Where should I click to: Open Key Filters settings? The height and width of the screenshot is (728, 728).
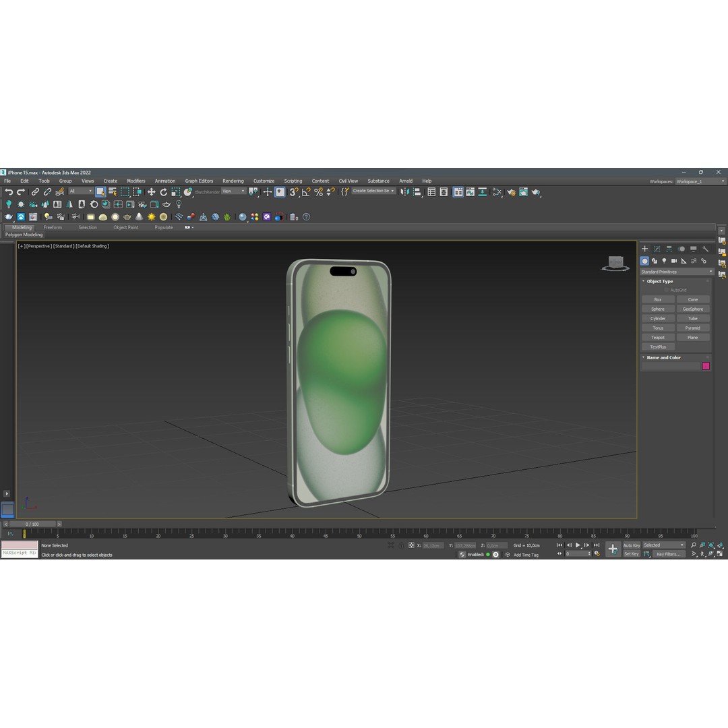[668, 555]
